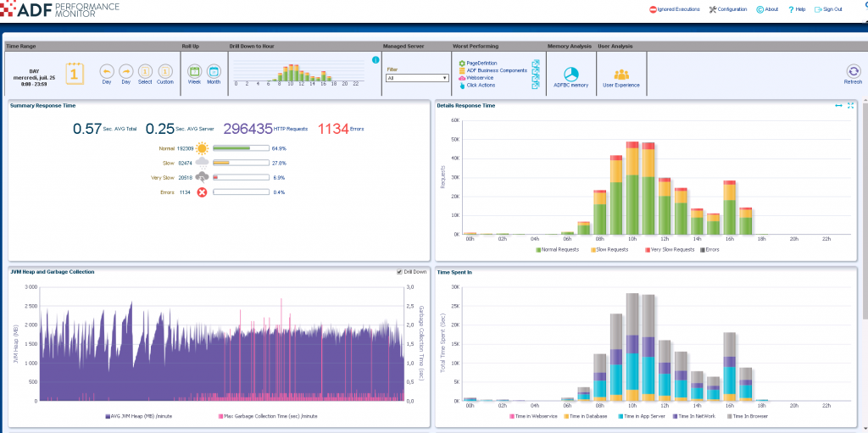Roll up to Week view
This screenshot has height=433, width=868.
point(194,72)
